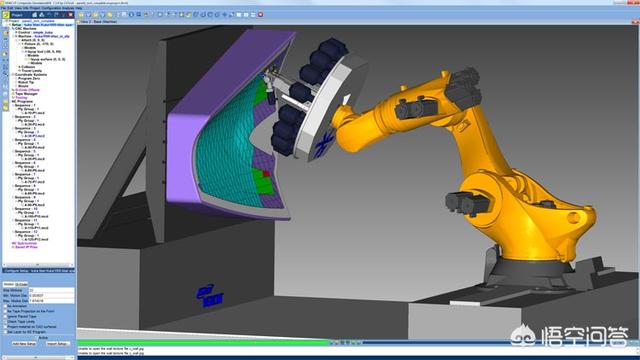640x360 pixels.
Task: Click the yellow project icon beside Project title
Action: point(6,15)
